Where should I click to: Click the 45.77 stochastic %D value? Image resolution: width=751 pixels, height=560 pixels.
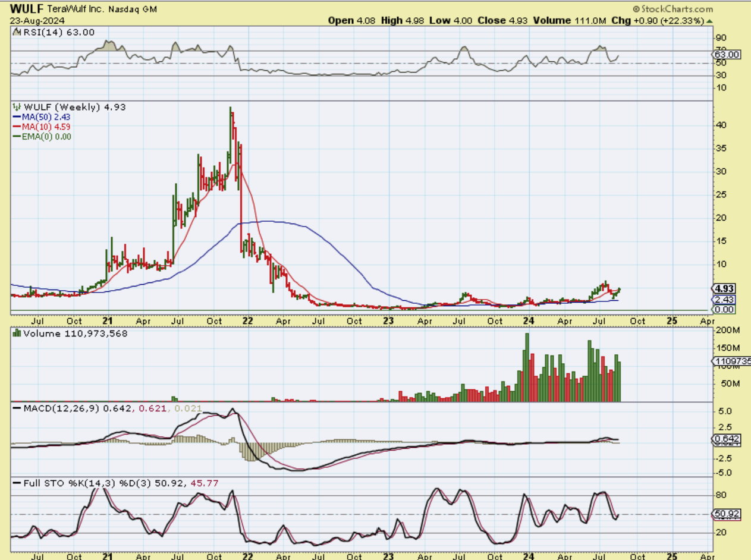(204, 483)
